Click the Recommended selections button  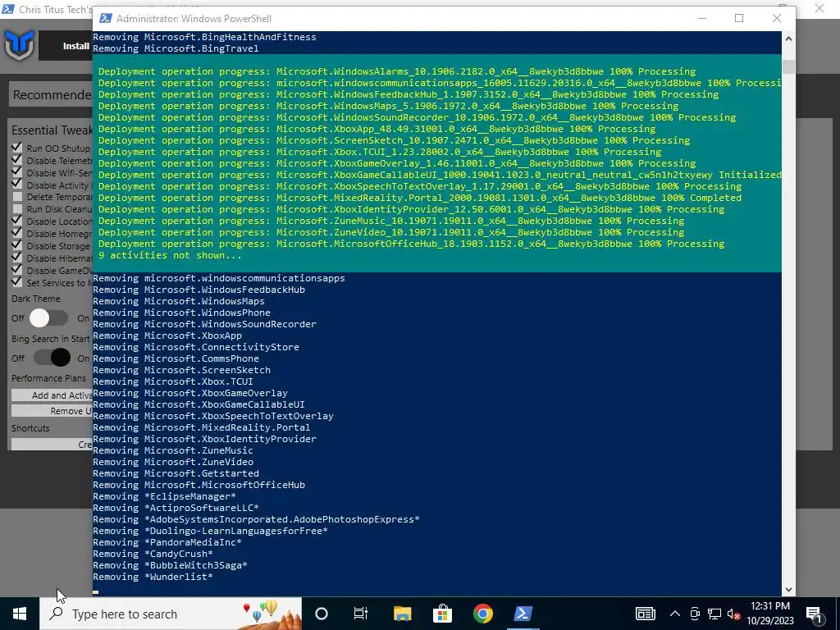(52, 95)
